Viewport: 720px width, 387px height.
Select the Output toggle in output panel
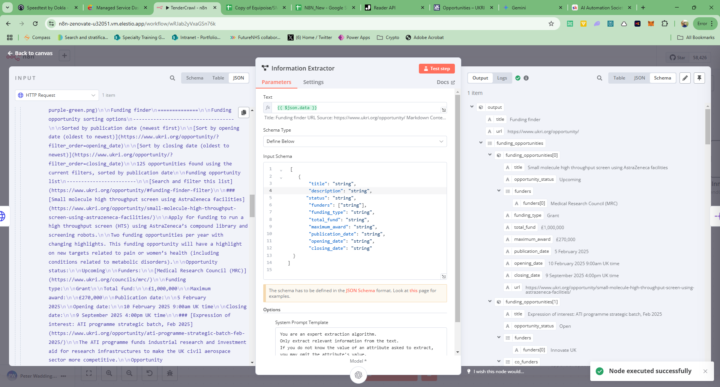[x=480, y=78]
